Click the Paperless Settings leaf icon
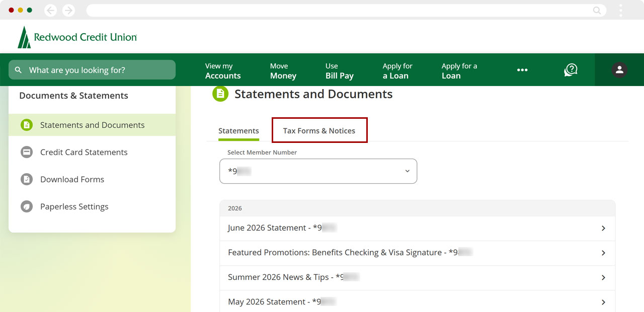 click(27, 206)
